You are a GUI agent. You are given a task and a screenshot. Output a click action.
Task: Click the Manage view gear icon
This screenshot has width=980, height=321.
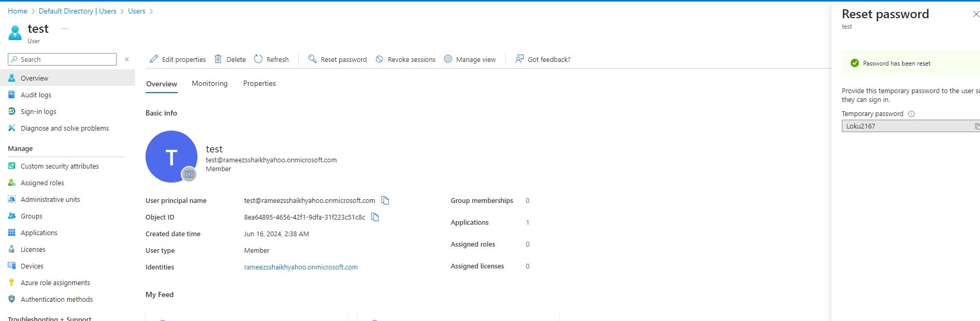pyautogui.click(x=448, y=59)
